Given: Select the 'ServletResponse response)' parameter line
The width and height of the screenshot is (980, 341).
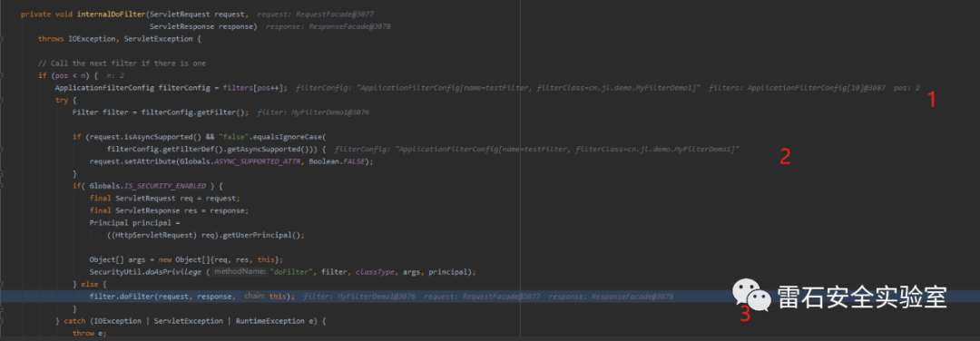Looking at the screenshot, I should (204, 27).
